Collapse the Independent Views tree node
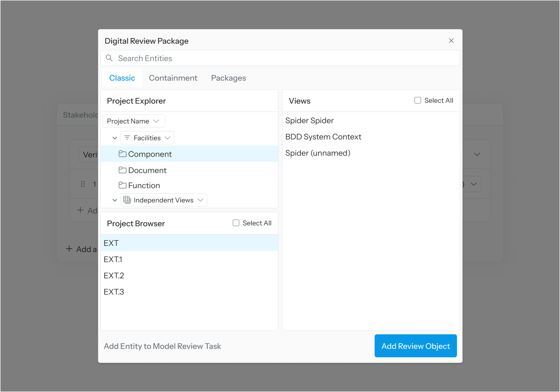Viewport: 560px width, 392px height. pos(115,200)
